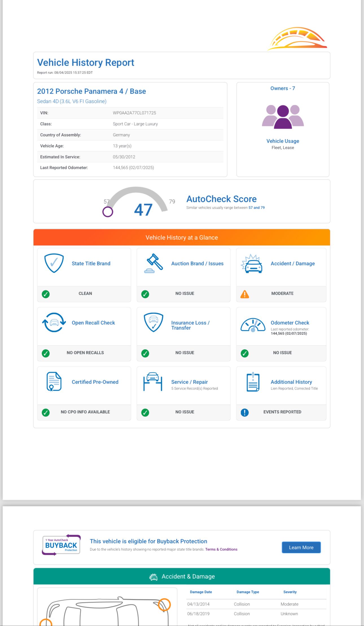Click the green check under Service / Repair
The width and height of the screenshot is (364, 626).
pos(145,412)
